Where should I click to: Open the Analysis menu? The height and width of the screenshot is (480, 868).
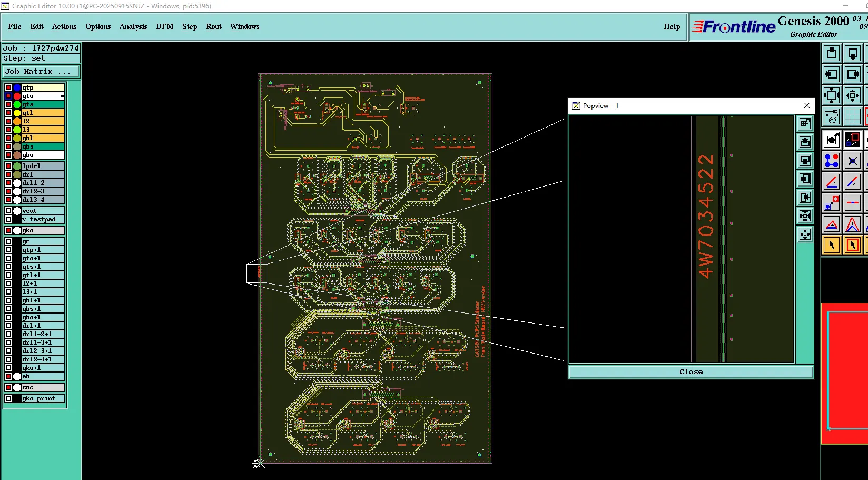[x=133, y=26]
